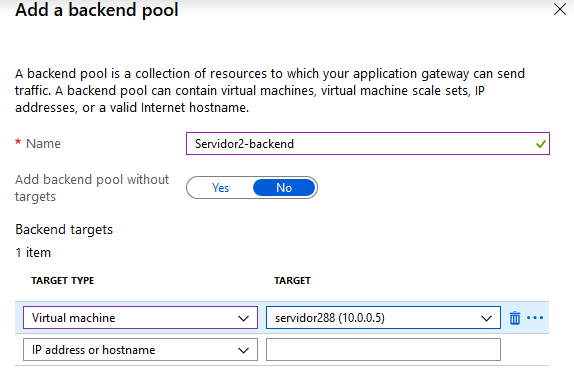Open the more options ellipsis menu
574x370 pixels.
click(x=535, y=318)
